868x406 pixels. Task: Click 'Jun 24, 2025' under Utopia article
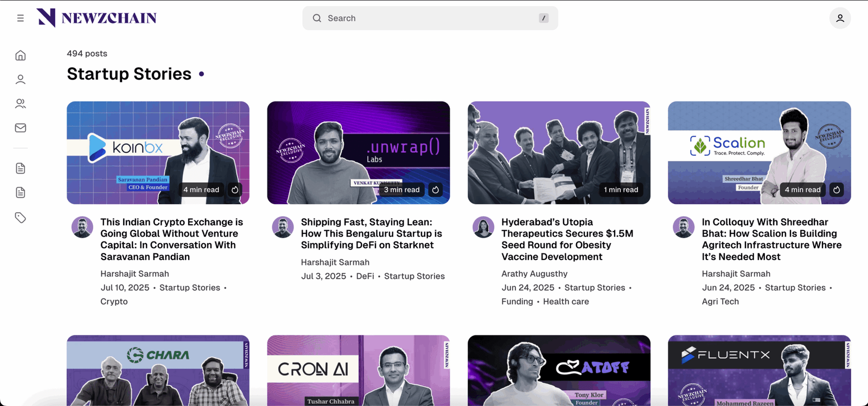[528, 288]
